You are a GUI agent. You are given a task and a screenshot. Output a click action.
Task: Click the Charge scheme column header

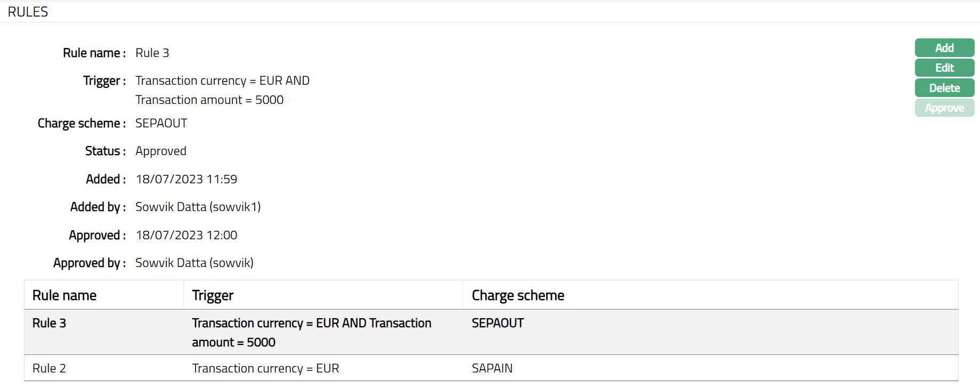point(517,295)
